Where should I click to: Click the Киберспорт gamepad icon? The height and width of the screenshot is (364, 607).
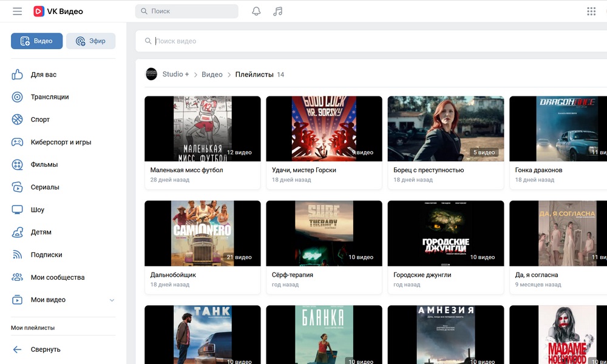(17, 142)
